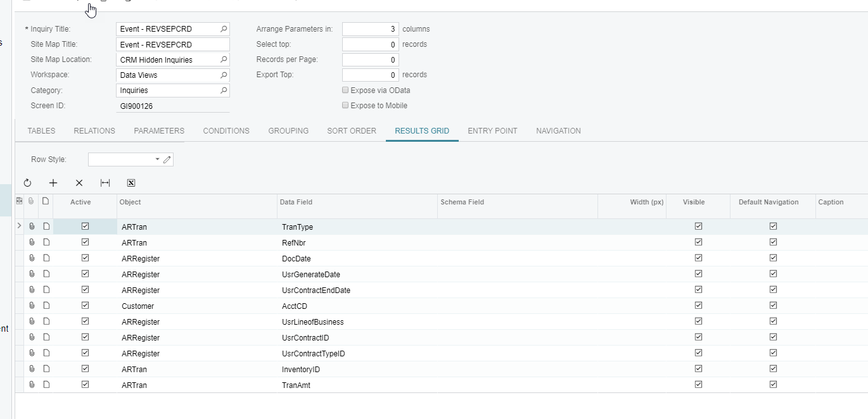Click the Refresh icon in grid toolbar

click(27, 183)
